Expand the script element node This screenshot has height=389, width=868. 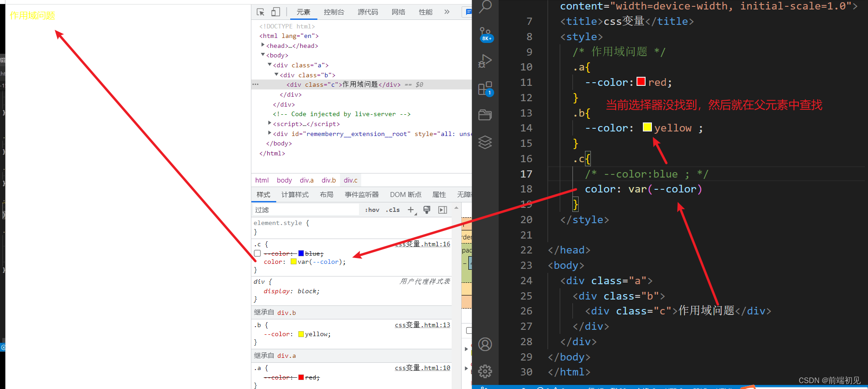tap(269, 123)
